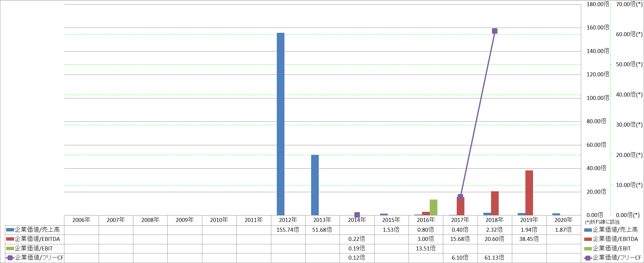Viewport: 644px width, 263px height.
Task: Click the purple line marker icon beside 企業価値/フリーCF in the table header
Action: pyautogui.click(x=10, y=258)
